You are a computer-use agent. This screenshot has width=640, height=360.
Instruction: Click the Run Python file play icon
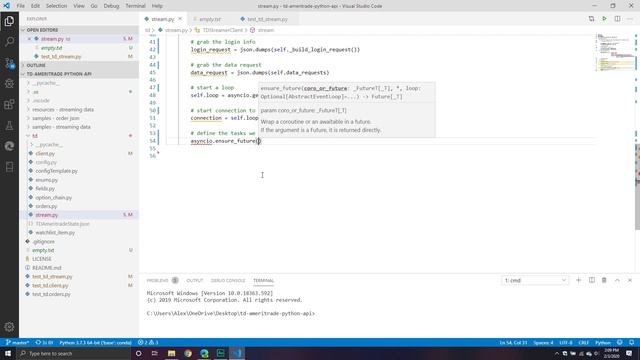point(604,19)
